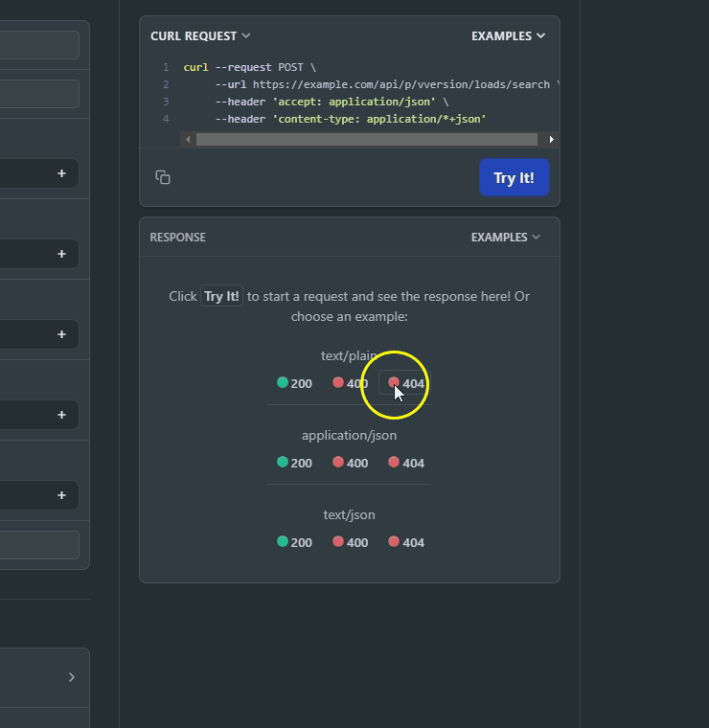Click the 'application/json' heading
709x728 pixels.
point(349,436)
